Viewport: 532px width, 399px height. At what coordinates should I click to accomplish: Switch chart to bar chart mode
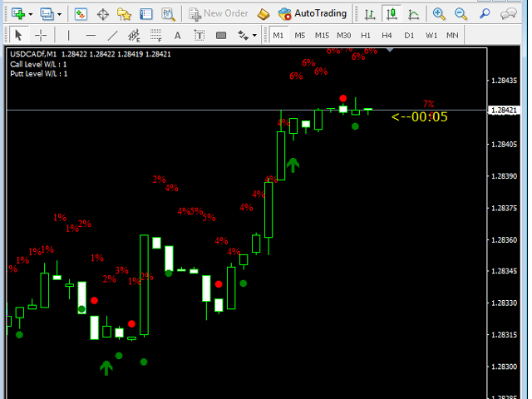click(368, 13)
